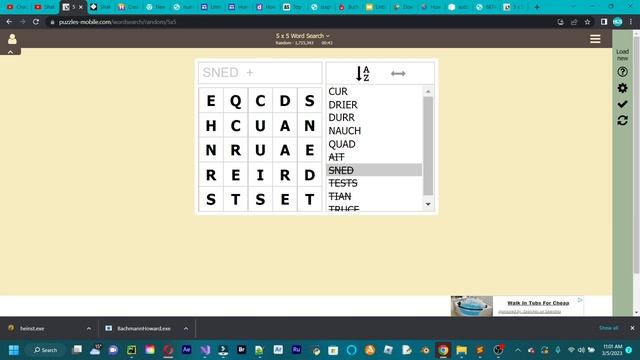Click the word list scrollbar thumb

pos(428,146)
